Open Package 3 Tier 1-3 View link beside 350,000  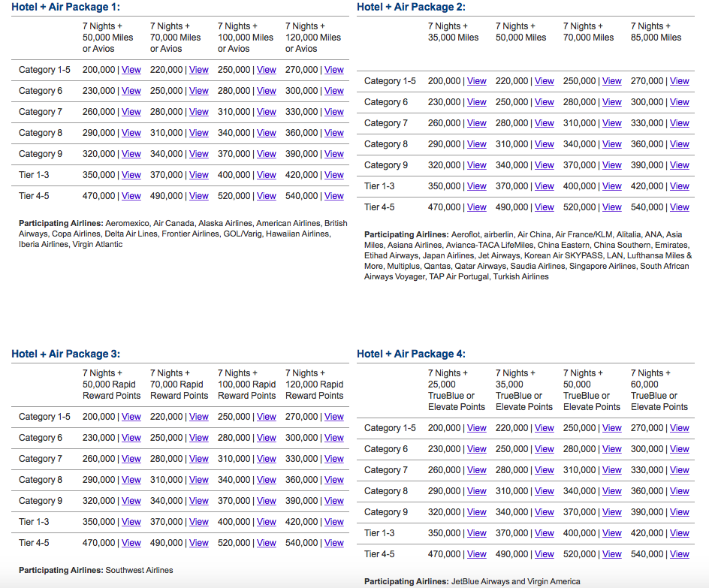coord(131,522)
